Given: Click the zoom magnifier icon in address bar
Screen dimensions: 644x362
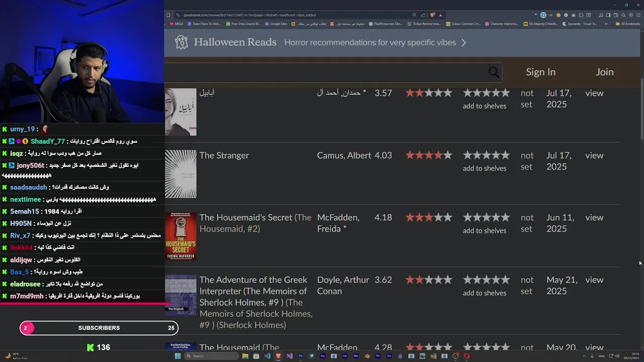Looking at the screenshot, I should (415, 15).
